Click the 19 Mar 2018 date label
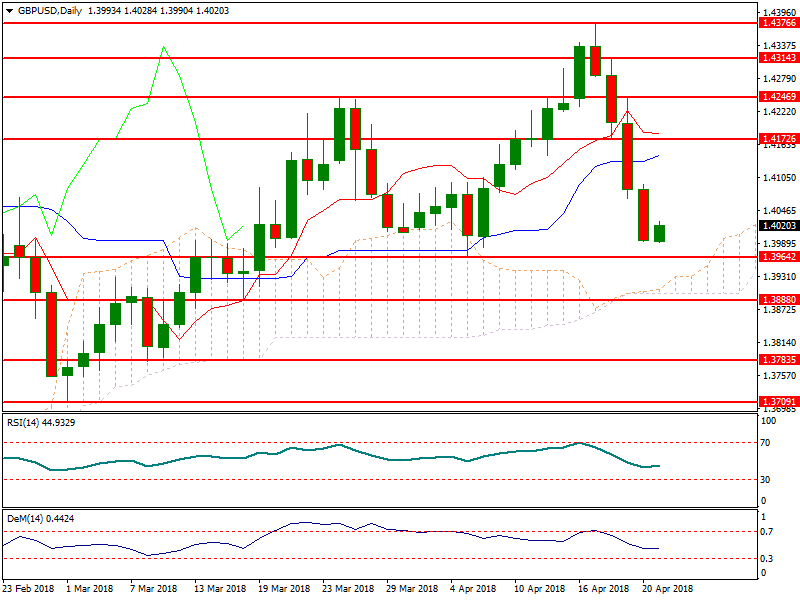Viewport: 800px width, 600px height. pyautogui.click(x=284, y=590)
